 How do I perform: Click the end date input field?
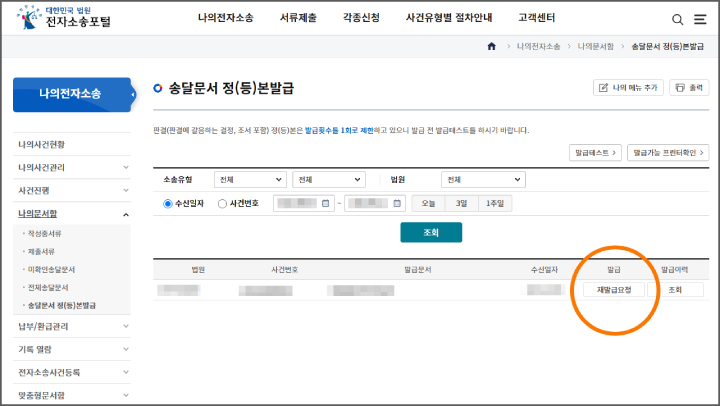[x=375, y=203]
